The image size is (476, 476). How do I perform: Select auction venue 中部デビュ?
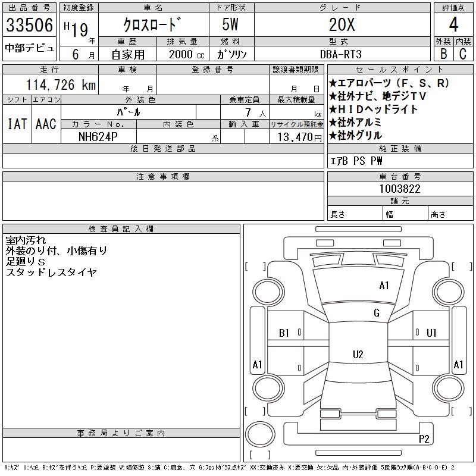coord(29,48)
